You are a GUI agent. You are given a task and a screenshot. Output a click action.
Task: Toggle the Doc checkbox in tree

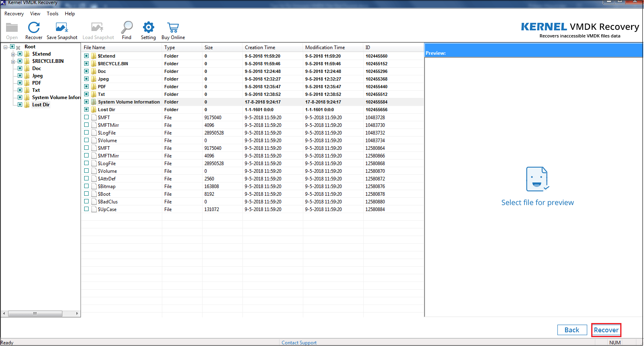coord(20,68)
